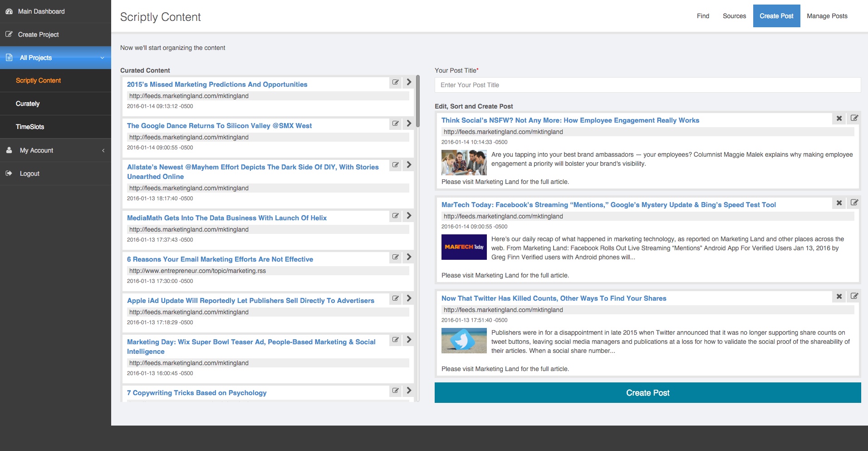Open 6 Reasons Your Email Marketing link
Viewport: 868px width, 451px height.
220,259
